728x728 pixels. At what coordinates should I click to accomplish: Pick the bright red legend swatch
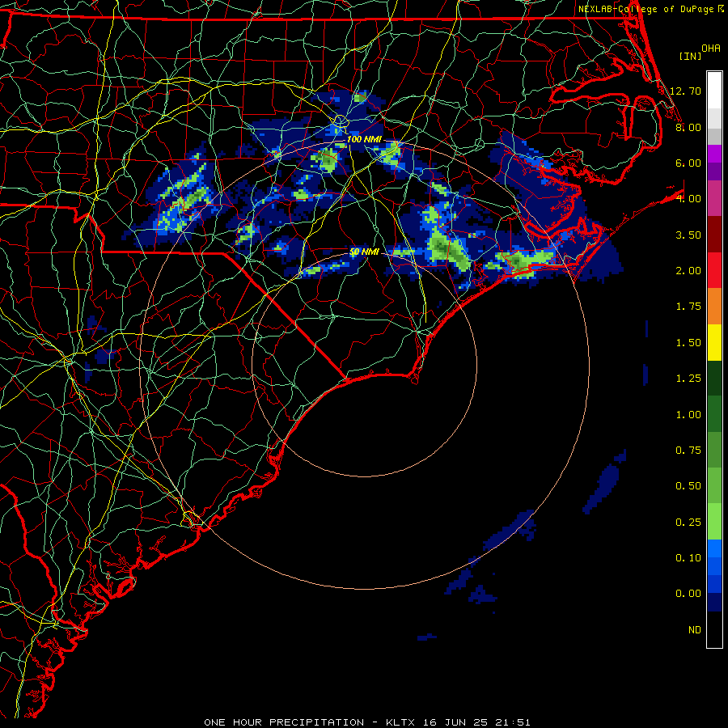(714, 271)
